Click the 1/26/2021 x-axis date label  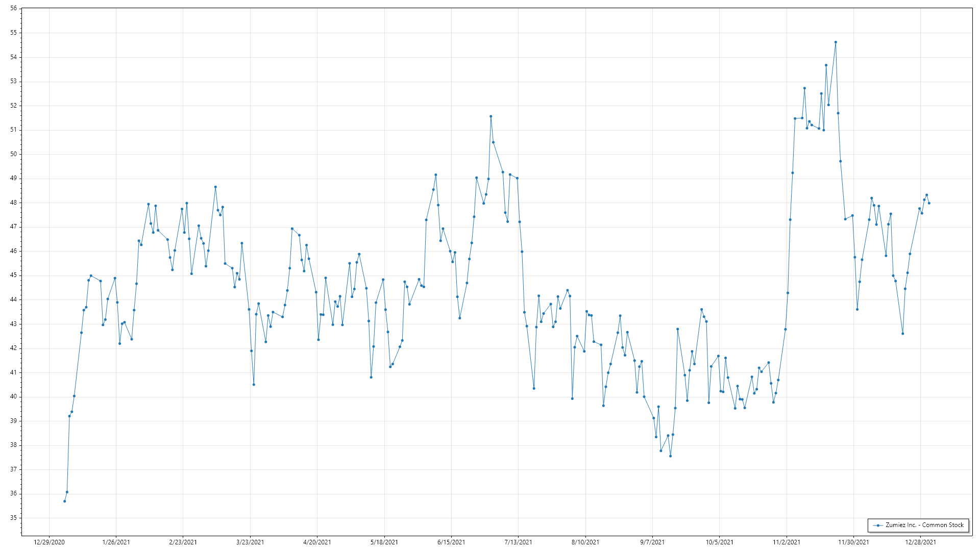pyautogui.click(x=116, y=542)
